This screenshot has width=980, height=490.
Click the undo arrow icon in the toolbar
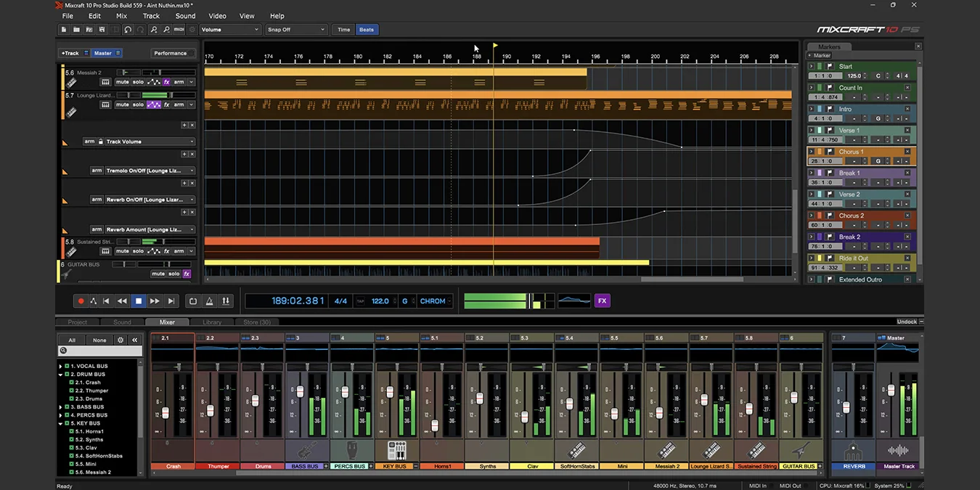tap(128, 30)
